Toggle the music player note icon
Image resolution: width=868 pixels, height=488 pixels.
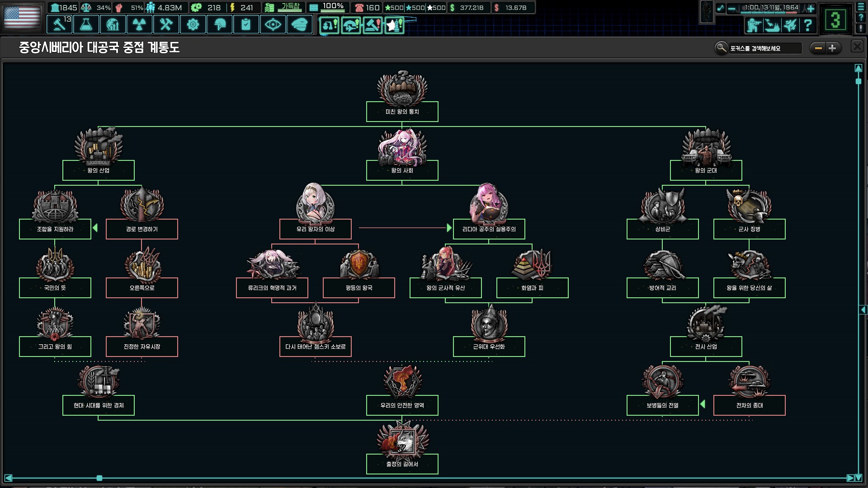coord(720,8)
